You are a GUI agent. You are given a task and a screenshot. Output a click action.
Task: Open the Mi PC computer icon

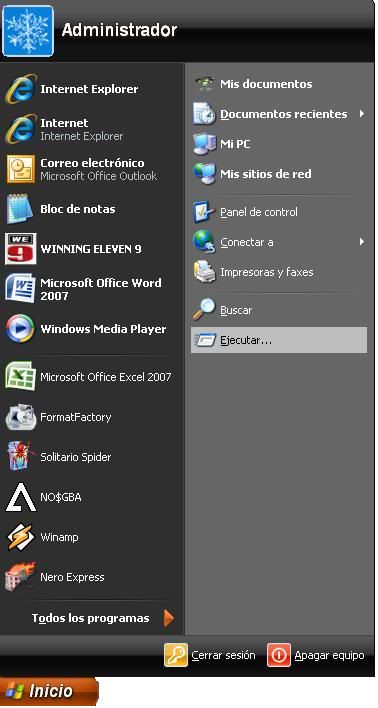[205, 144]
